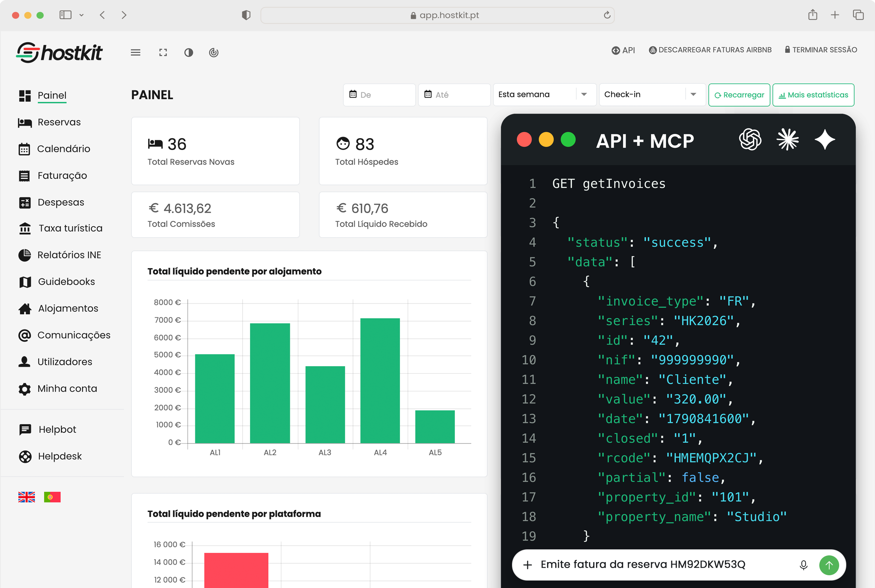875x588 pixels.
Task: Expand the Check-in filter dropdown
Action: tap(652, 94)
